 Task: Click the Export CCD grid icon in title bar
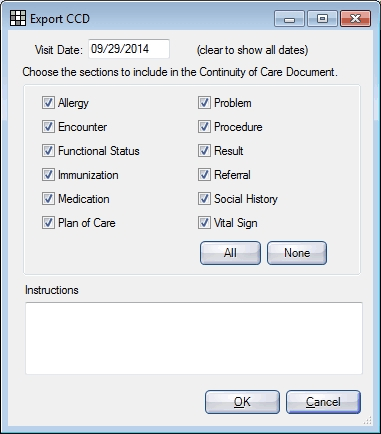tap(18, 18)
